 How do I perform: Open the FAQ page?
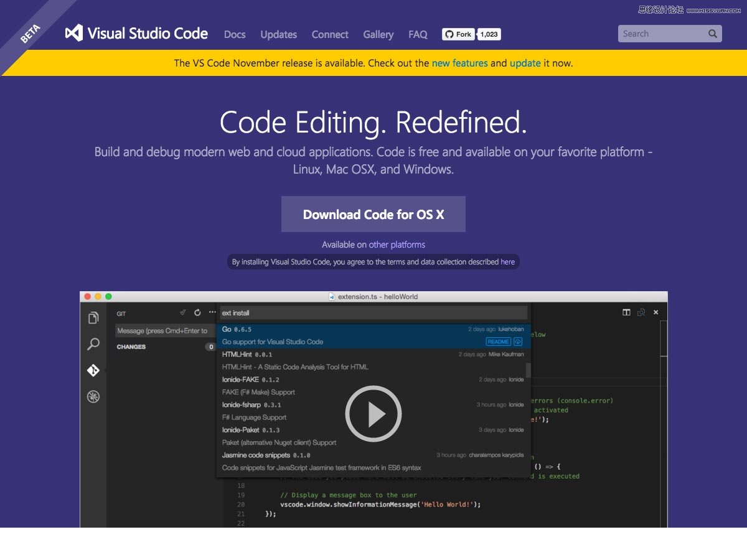(418, 34)
